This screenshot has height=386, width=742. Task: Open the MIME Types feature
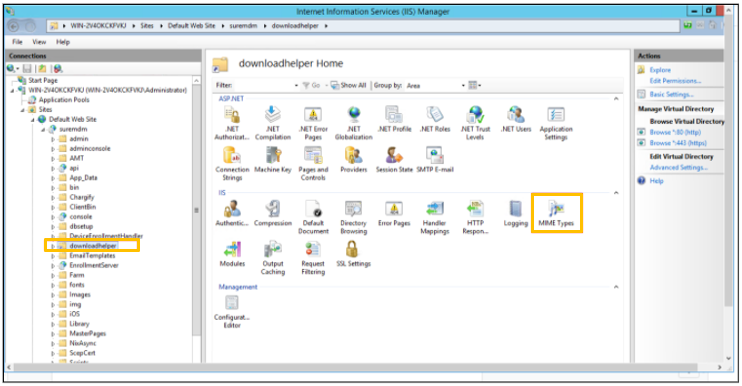(556, 213)
